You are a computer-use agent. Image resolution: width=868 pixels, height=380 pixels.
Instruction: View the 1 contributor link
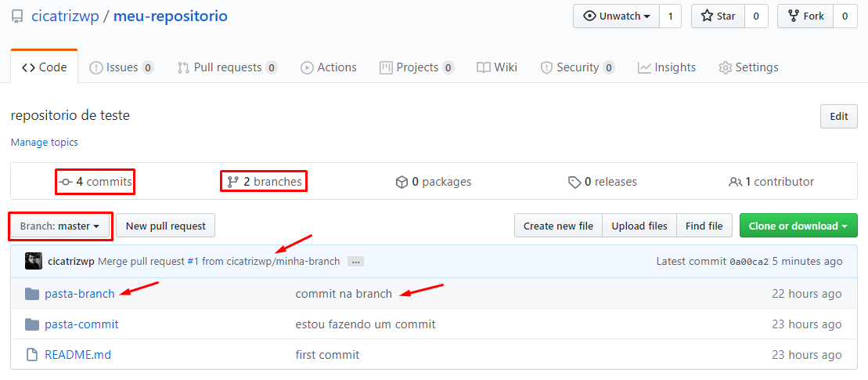pos(771,182)
